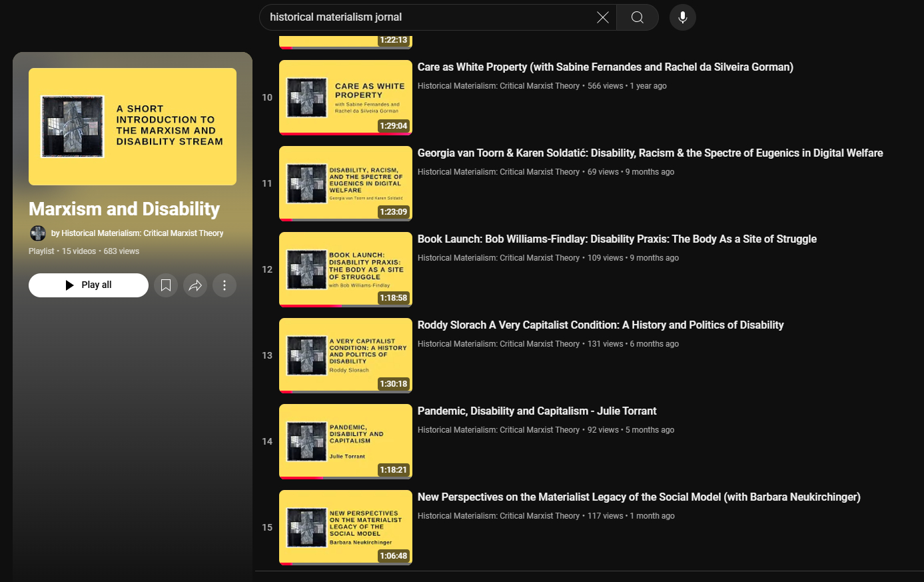Click the magnifying glass search button
Viewport: 924px width, 582px height.
[x=638, y=17]
